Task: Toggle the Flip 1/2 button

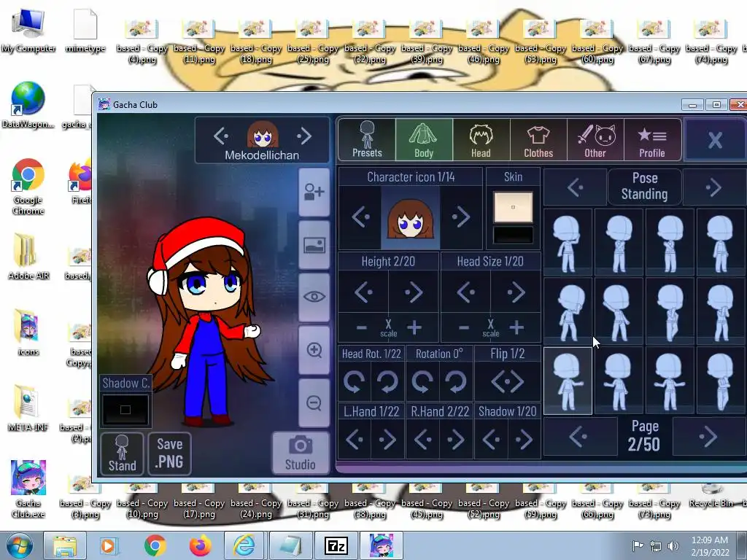Action: tap(508, 381)
